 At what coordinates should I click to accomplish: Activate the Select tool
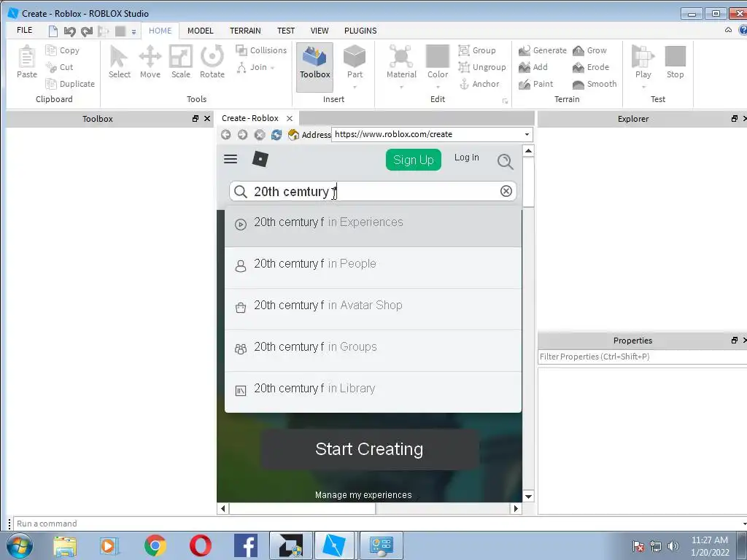point(119,61)
